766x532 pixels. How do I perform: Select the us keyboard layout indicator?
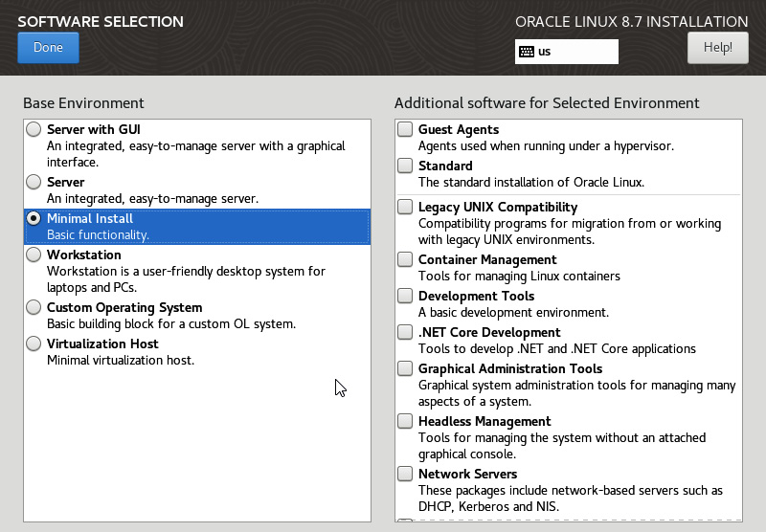pyautogui.click(x=566, y=52)
